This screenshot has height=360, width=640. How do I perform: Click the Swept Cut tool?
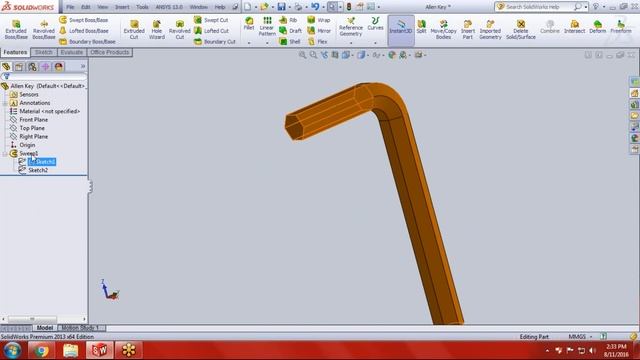point(211,20)
